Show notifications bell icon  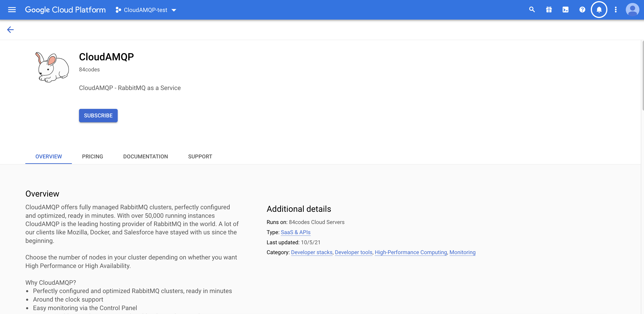click(x=599, y=10)
